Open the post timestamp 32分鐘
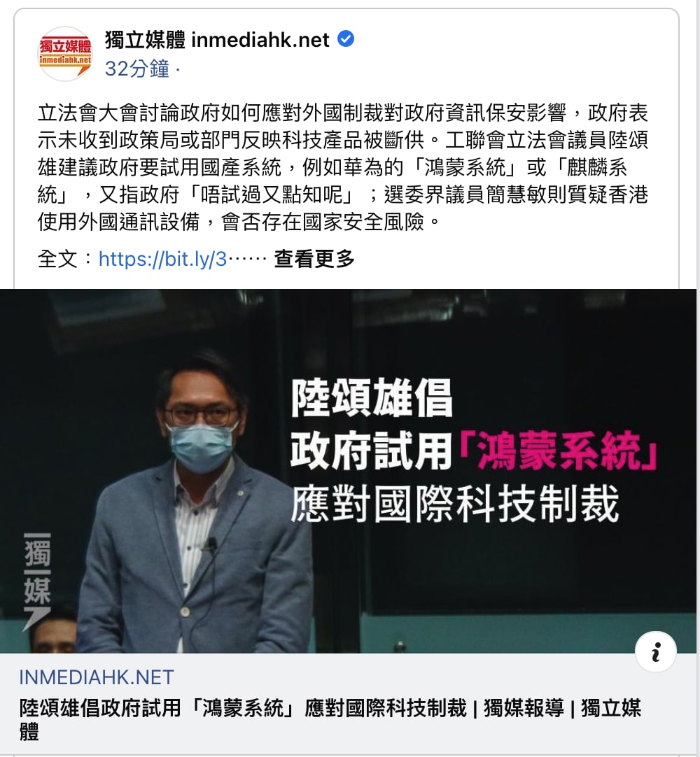The image size is (700, 757). tap(136, 69)
